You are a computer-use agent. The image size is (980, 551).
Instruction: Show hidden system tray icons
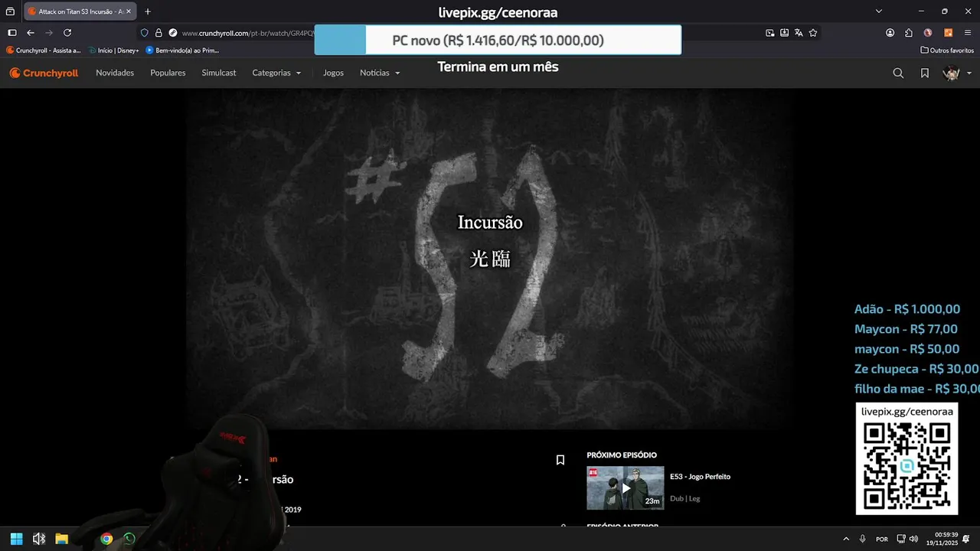pyautogui.click(x=846, y=539)
